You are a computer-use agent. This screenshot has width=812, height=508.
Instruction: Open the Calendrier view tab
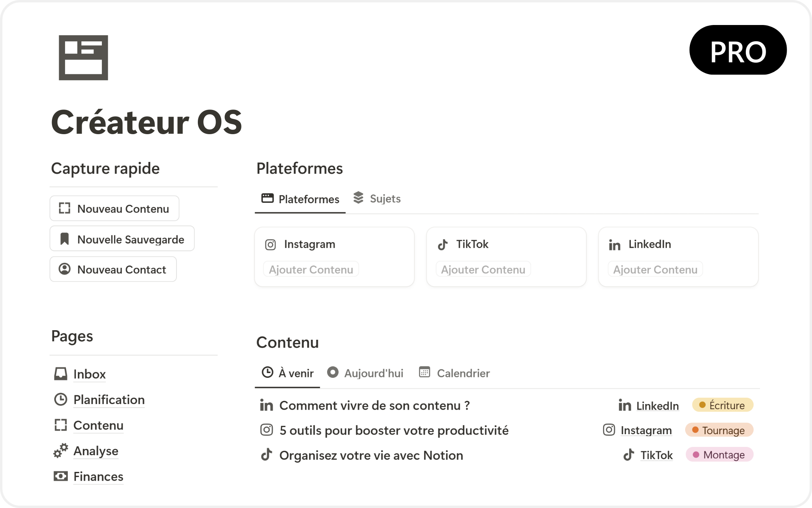coord(454,373)
